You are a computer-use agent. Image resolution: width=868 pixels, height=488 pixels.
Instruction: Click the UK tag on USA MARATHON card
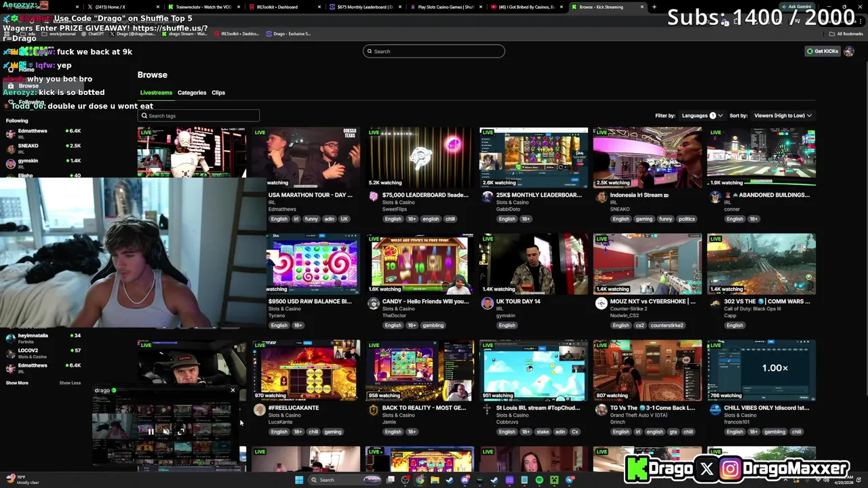click(344, 219)
